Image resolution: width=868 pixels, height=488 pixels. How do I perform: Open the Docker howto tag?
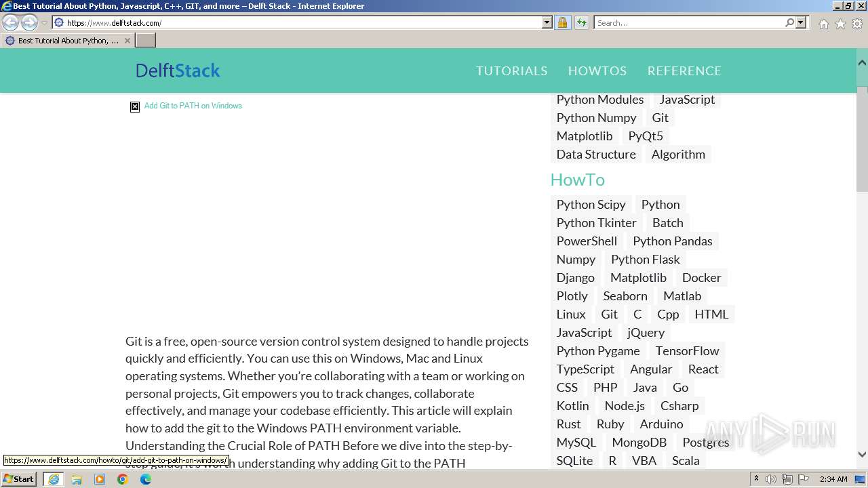pyautogui.click(x=702, y=277)
